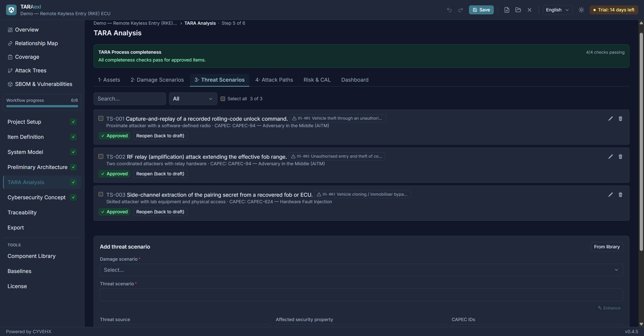Viewport: 644px width, 336px height.
Task: Close the current project
Action: tap(529, 10)
